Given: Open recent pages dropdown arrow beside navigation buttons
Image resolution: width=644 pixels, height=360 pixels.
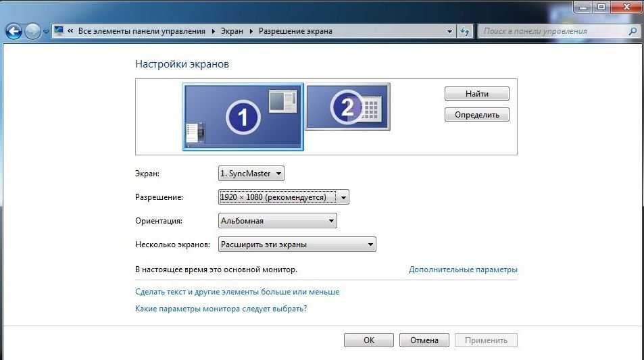Looking at the screenshot, I should [46, 32].
